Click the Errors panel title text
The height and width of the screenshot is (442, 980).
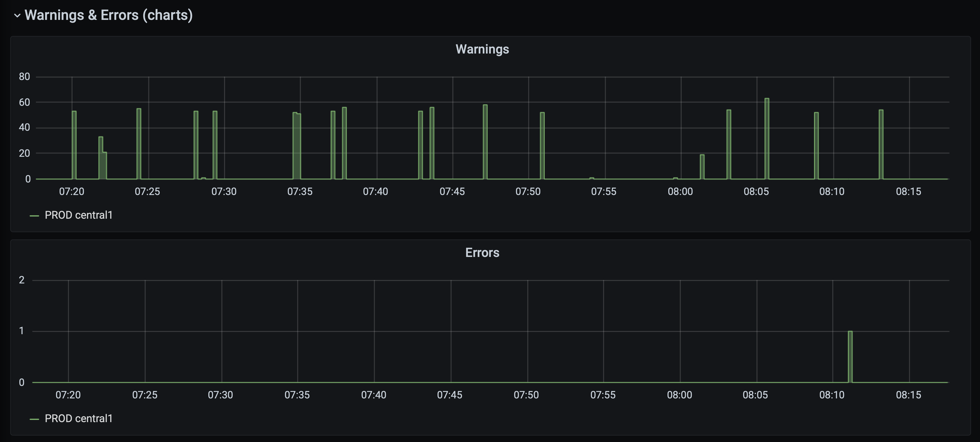482,252
